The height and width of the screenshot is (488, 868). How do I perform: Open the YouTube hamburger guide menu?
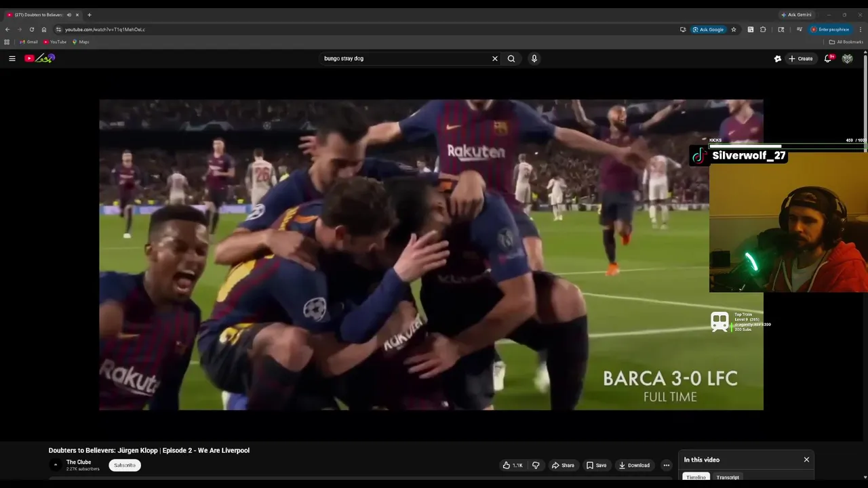tap(12, 58)
